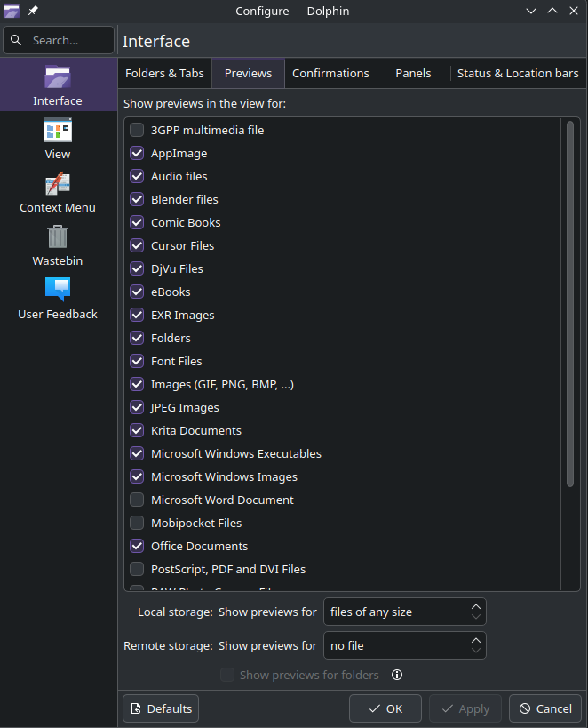588x728 pixels.
Task: Uncheck Krita Documents previews
Action: (x=137, y=431)
